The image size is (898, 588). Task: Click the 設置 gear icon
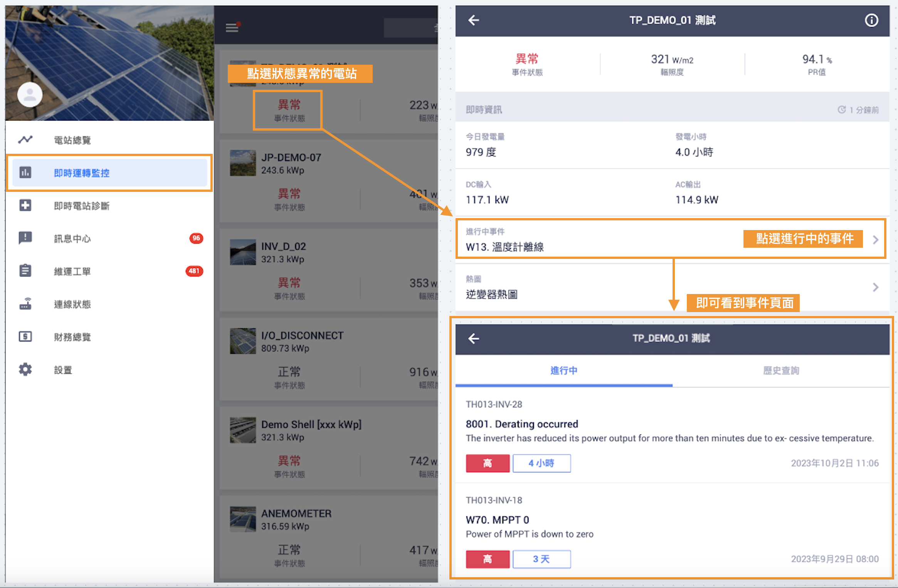tap(25, 370)
